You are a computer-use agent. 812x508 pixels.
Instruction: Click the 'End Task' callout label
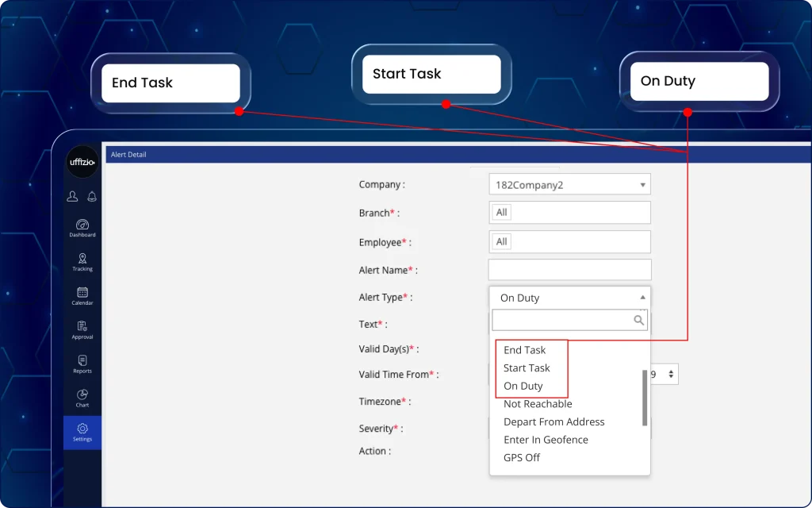click(142, 83)
